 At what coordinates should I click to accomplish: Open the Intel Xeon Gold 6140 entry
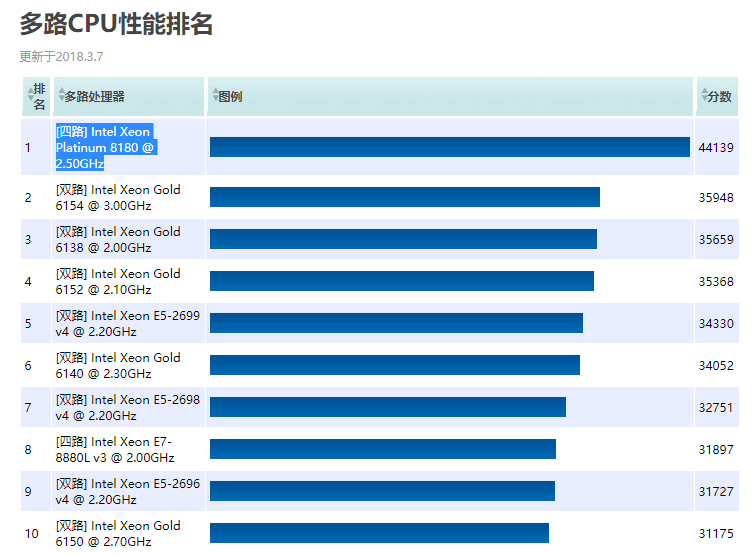118,365
